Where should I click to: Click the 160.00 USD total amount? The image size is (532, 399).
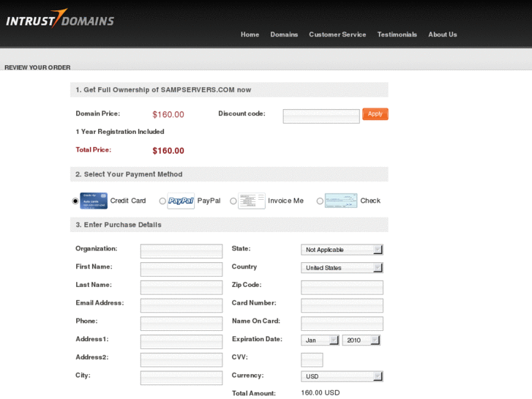coord(321,393)
